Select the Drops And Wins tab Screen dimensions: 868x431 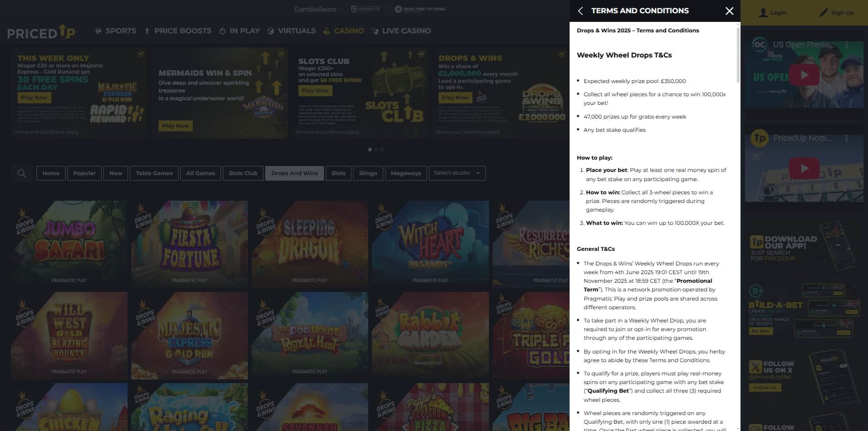click(x=294, y=173)
